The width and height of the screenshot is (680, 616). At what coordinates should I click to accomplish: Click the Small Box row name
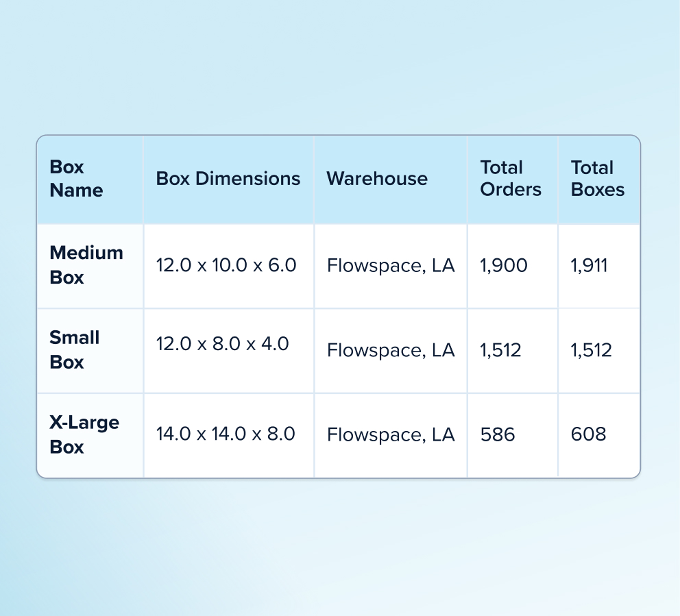(x=75, y=350)
